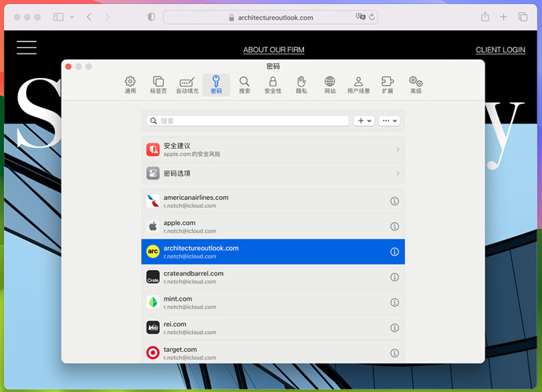Open a new tab with plus button
Viewport: 542px width, 392px height.
tap(503, 17)
